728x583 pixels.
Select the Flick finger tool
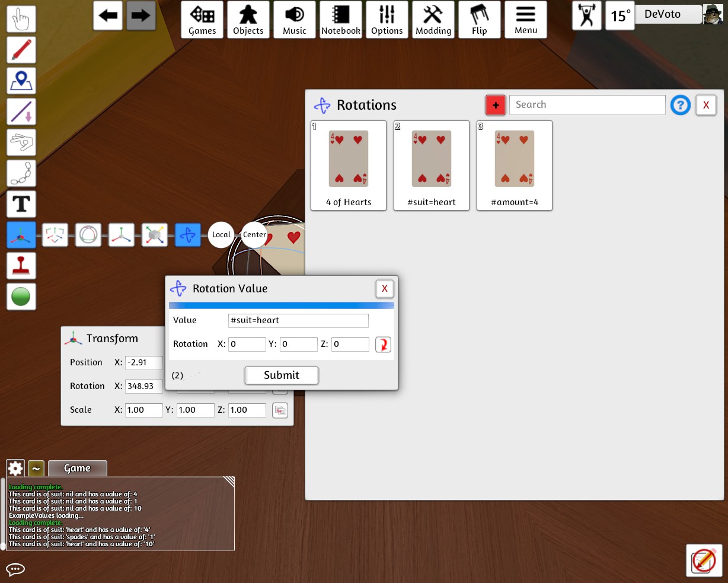tap(21, 142)
